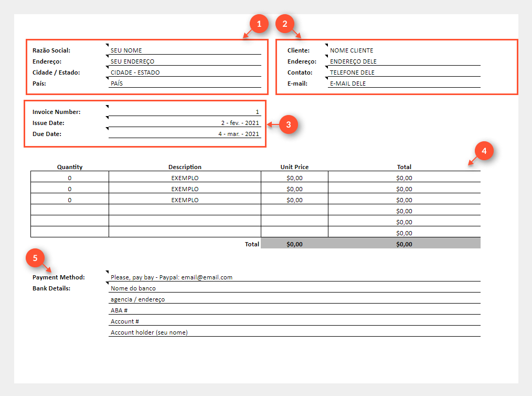
Task: Select the NOME CLIENTE field
Action: pyautogui.click(x=403, y=50)
